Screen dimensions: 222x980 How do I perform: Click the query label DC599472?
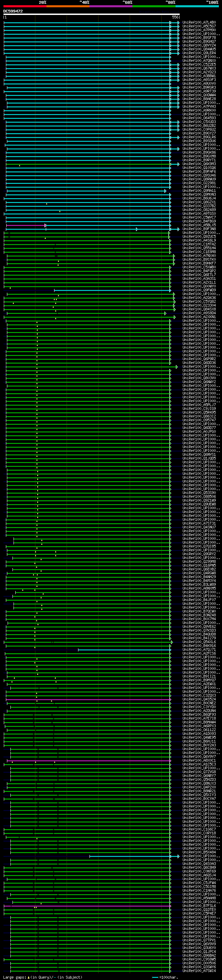coord(13,11)
